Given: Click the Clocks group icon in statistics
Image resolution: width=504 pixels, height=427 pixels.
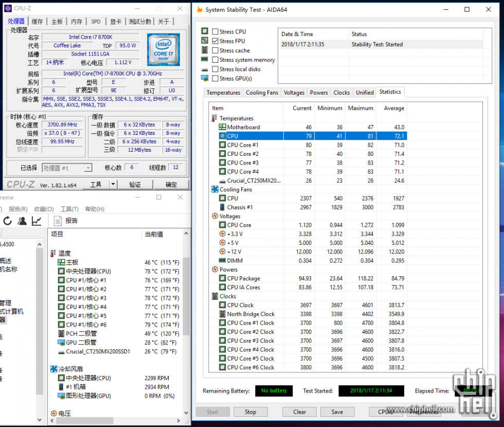Looking at the screenshot, I should pyautogui.click(x=215, y=296).
